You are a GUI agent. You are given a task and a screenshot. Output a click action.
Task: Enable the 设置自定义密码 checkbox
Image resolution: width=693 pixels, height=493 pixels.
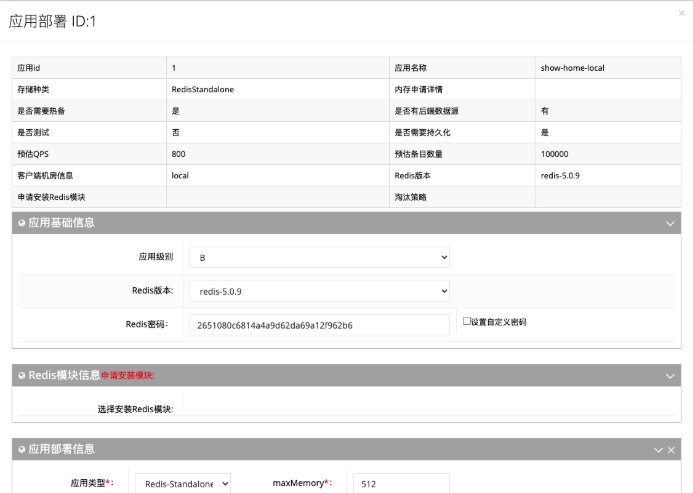(465, 322)
